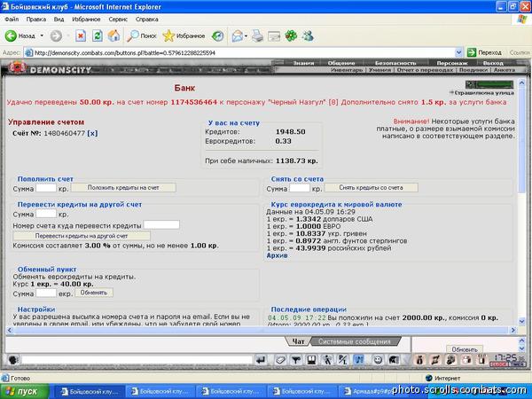
Task: Open the Безопасность game menu
Action: (395, 63)
